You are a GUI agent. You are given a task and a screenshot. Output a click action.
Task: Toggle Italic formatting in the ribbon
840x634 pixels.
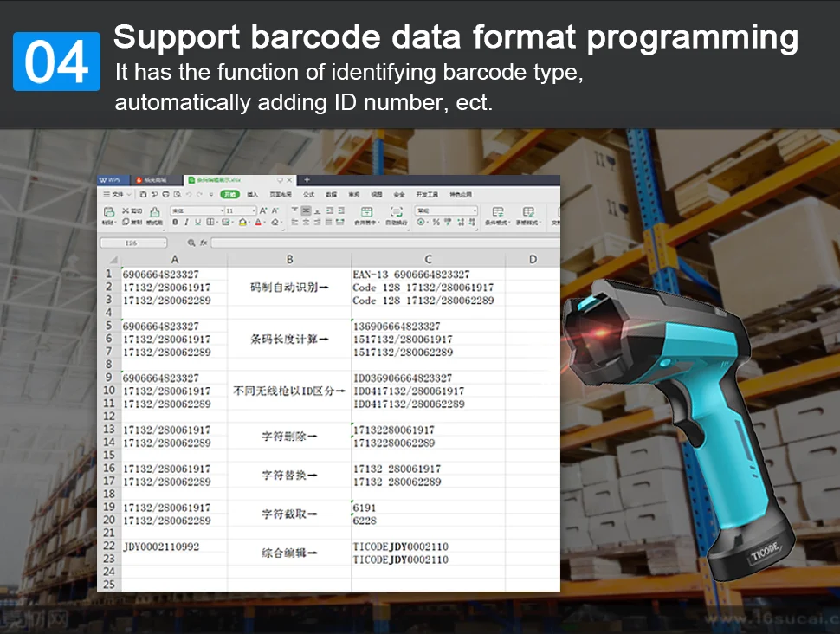(x=186, y=222)
